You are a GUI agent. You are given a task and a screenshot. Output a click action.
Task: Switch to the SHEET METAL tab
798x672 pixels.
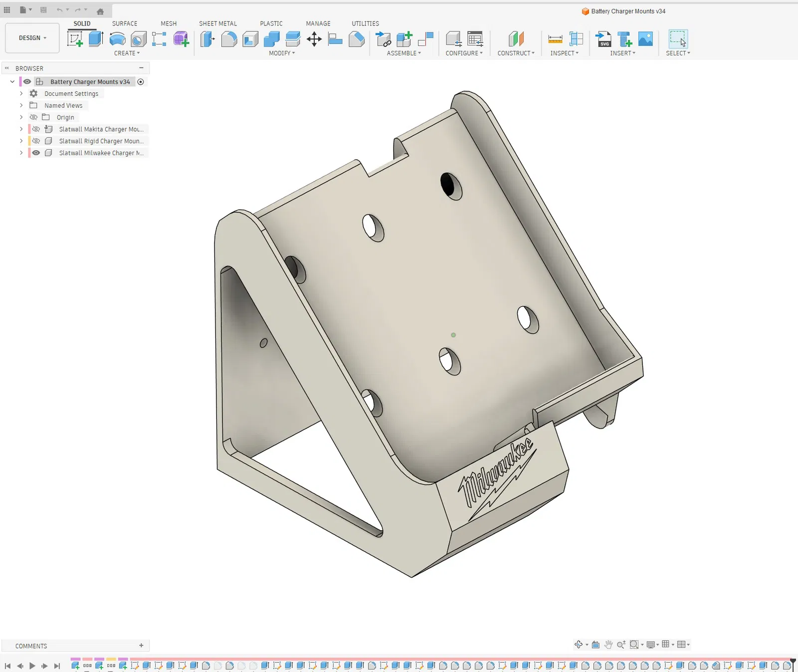[x=218, y=23]
